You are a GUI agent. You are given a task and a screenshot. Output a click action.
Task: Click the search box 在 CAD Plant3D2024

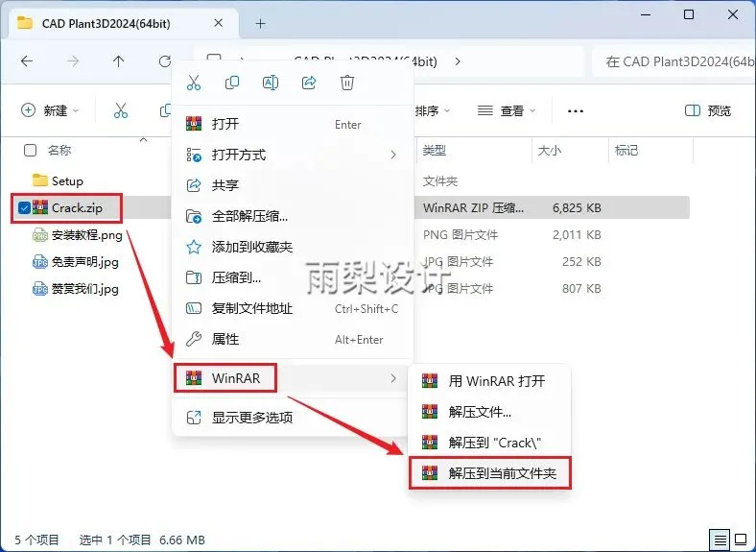click(x=675, y=61)
